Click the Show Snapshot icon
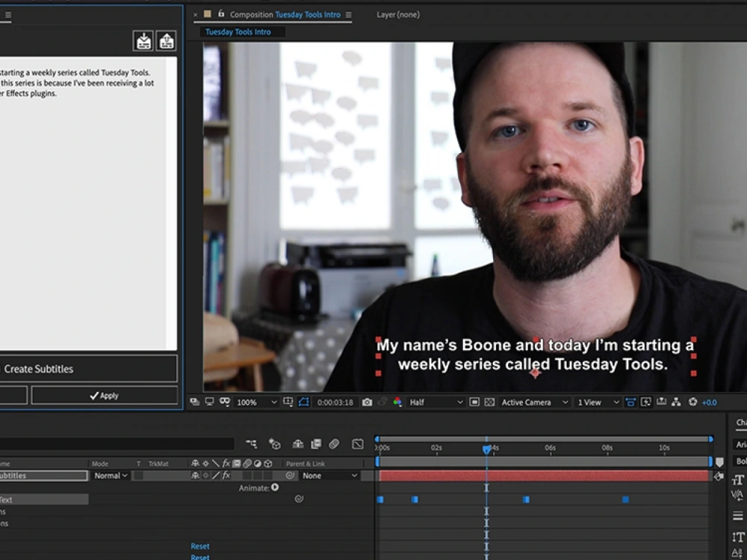This screenshot has width=747, height=560. (x=382, y=402)
